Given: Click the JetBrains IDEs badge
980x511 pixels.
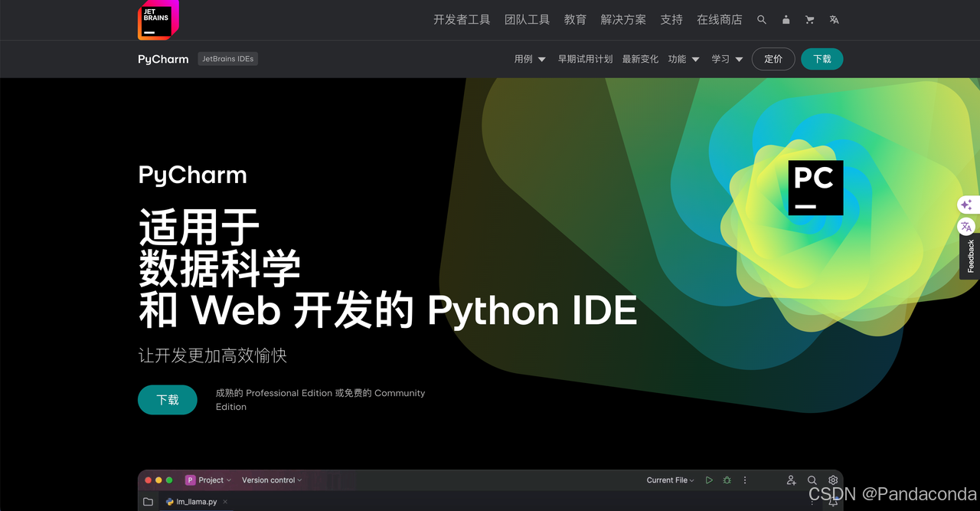Looking at the screenshot, I should (228, 59).
